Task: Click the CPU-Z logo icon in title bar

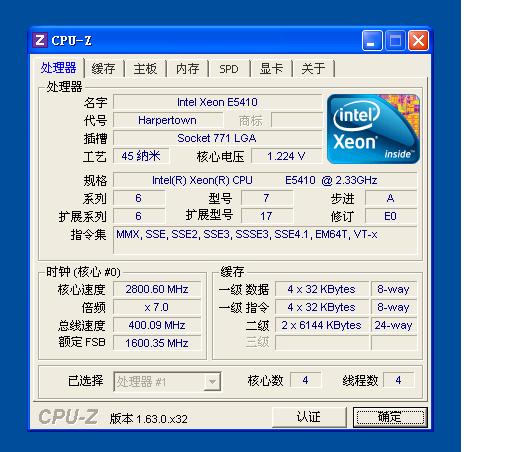Action: 40,40
